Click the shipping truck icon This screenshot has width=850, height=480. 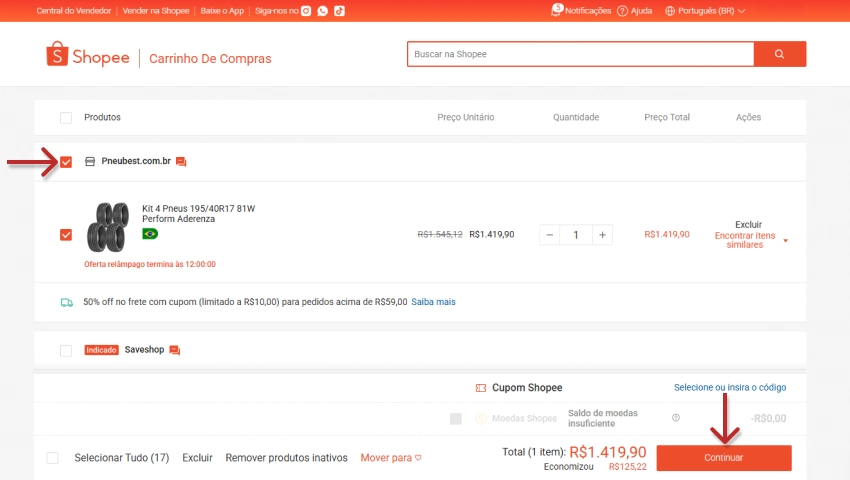[67, 302]
